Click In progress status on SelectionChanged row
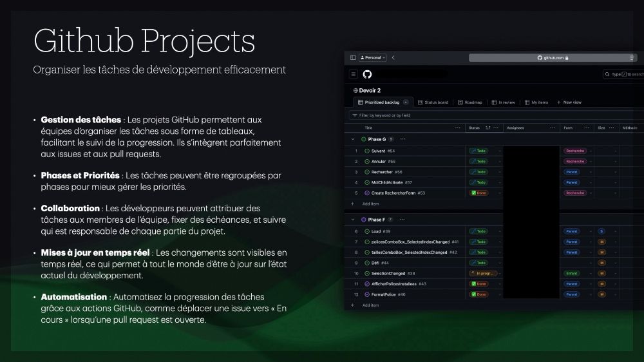This screenshot has width=644, height=362. click(x=482, y=273)
